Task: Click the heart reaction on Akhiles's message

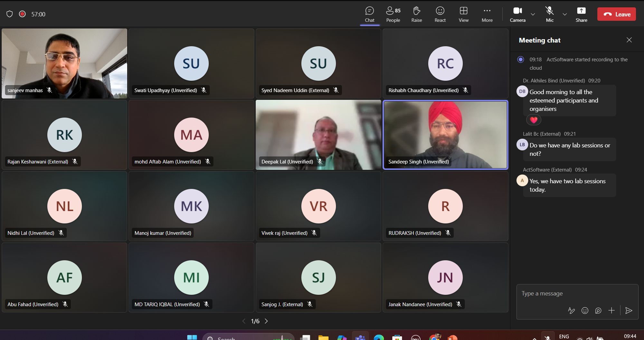Action: 534,120
